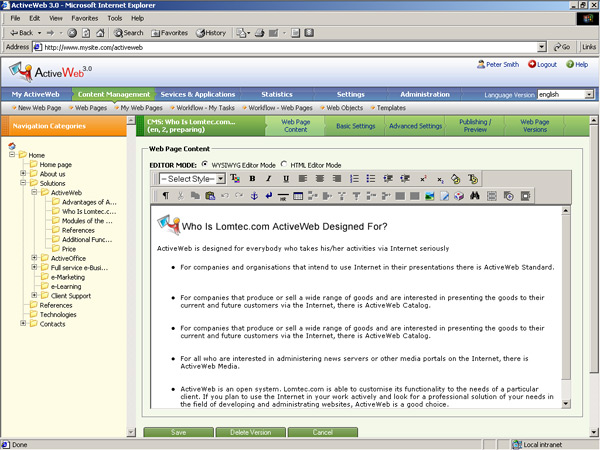Select the Technologies tree item
This screenshot has width=600, height=450.
point(58,315)
